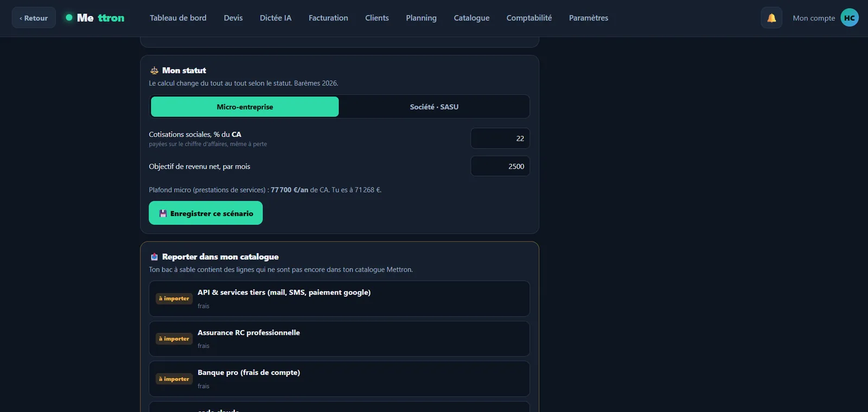The width and height of the screenshot is (868, 412).
Task: Open the Mon compte link
Action: 814,18
